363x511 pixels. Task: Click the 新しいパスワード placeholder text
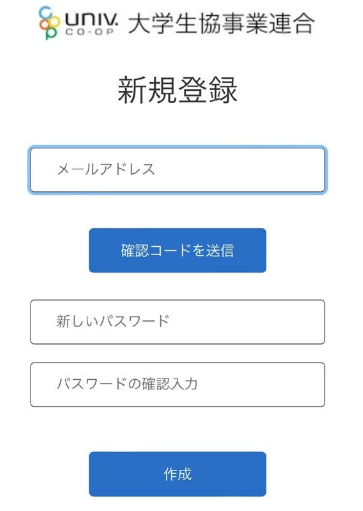point(113,321)
